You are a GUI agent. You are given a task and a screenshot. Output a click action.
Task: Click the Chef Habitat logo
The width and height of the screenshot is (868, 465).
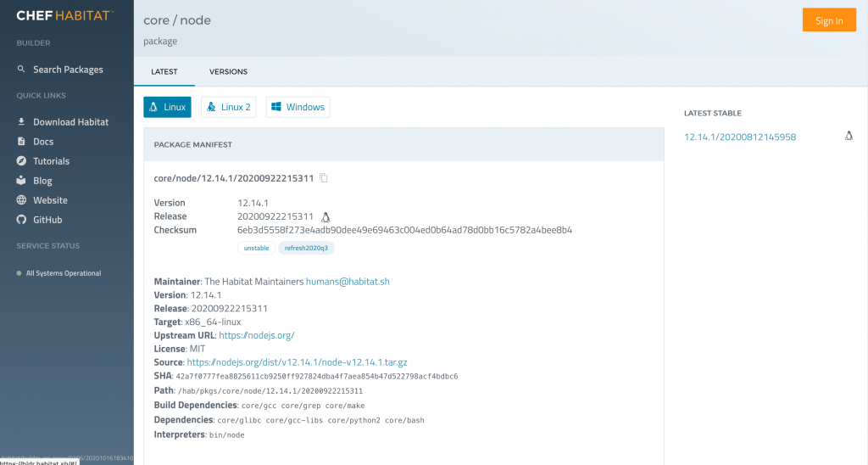pyautogui.click(x=64, y=15)
